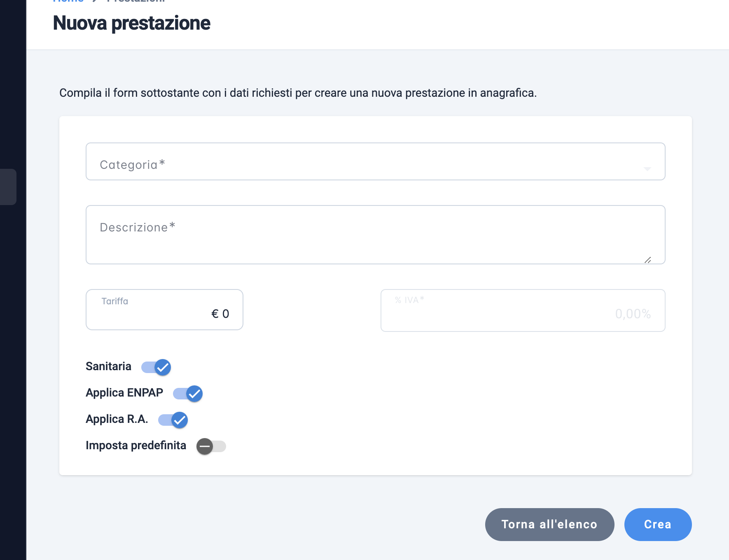Focus the Descrizione text area
The image size is (729, 560).
[375, 235]
